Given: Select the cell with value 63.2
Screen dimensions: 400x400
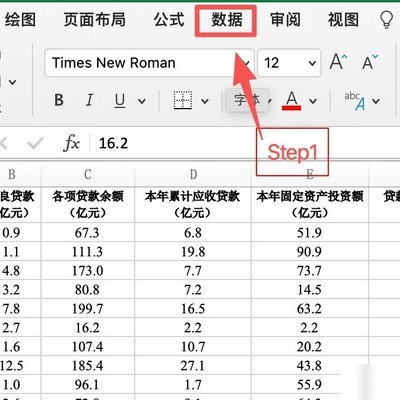Looking at the screenshot, I should [310, 308].
